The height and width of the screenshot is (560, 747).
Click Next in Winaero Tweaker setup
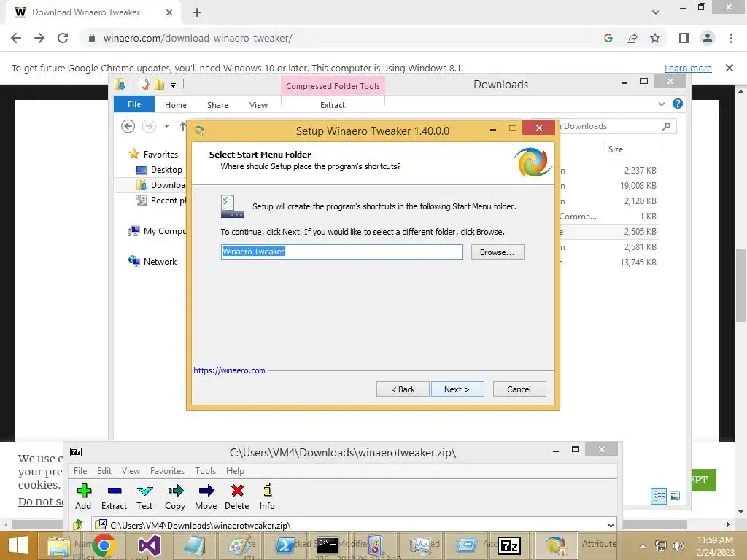click(457, 389)
